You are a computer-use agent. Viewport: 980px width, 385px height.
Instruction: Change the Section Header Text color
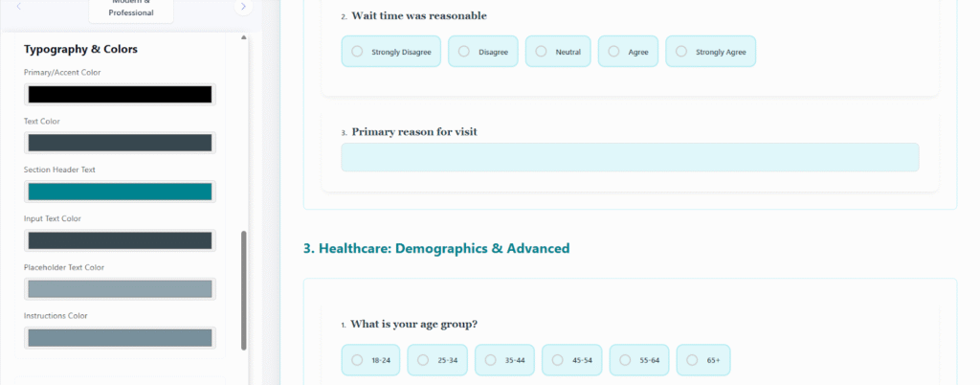pos(120,192)
